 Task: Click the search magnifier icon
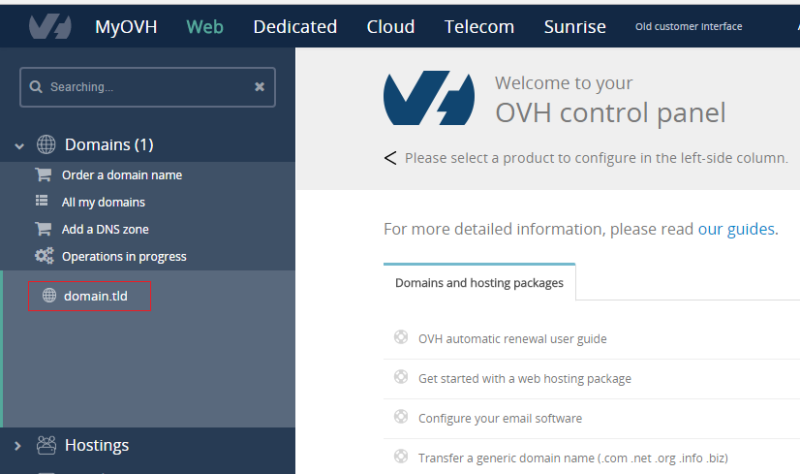tap(36, 87)
